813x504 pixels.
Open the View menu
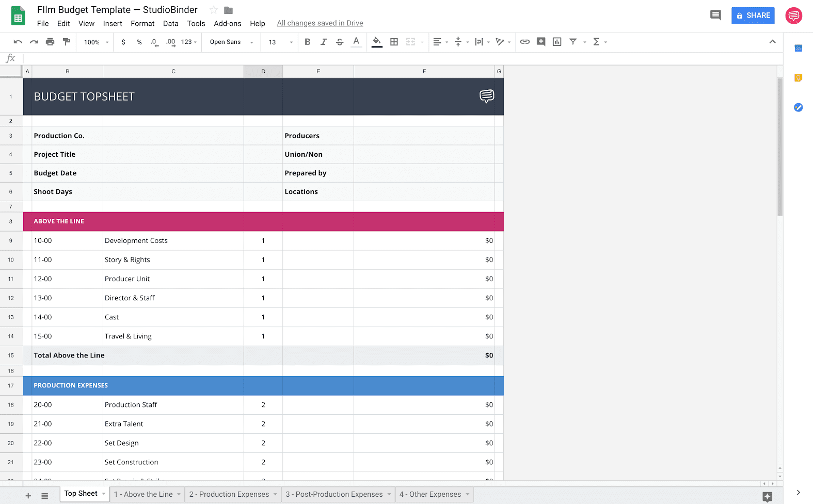tap(86, 23)
